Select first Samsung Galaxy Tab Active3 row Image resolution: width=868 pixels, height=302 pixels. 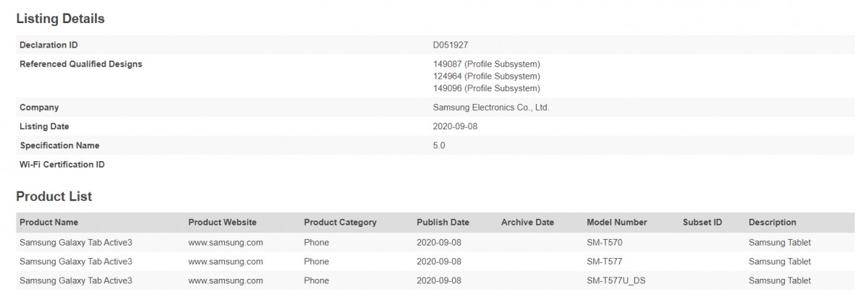point(434,242)
